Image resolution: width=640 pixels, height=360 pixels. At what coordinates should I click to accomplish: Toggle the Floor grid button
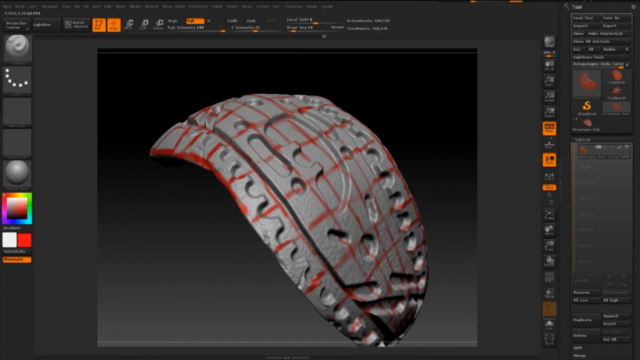pos(549,144)
